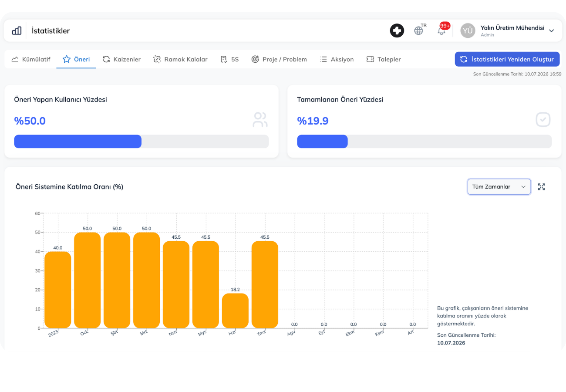Expand the Yalın Üretim Mühendisi profile chevron
Screen dimensions: 566x392
point(551,30)
